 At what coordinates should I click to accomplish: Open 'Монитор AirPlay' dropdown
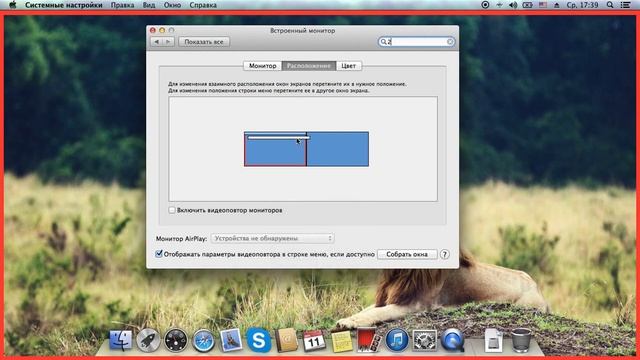(273, 238)
